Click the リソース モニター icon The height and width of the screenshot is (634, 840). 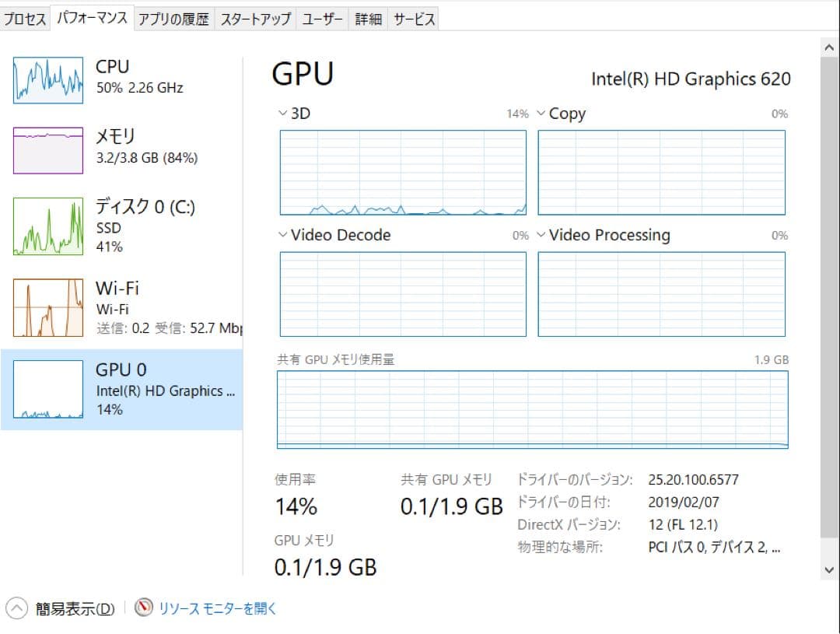pyautogui.click(x=144, y=609)
